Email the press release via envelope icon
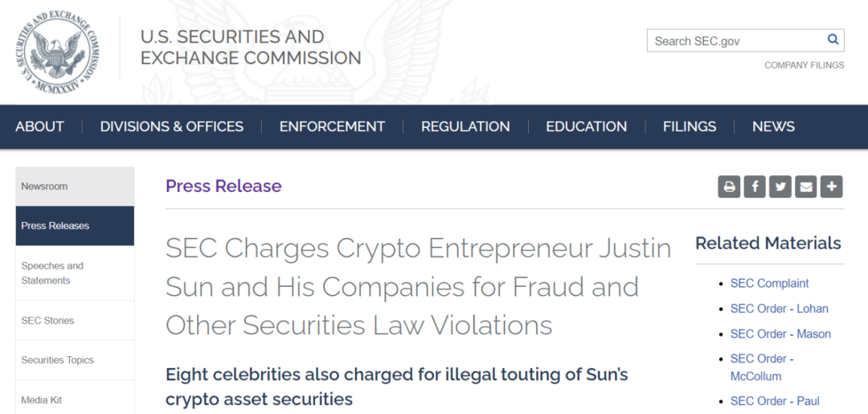The image size is (868, 414). (x=806, y=187)
